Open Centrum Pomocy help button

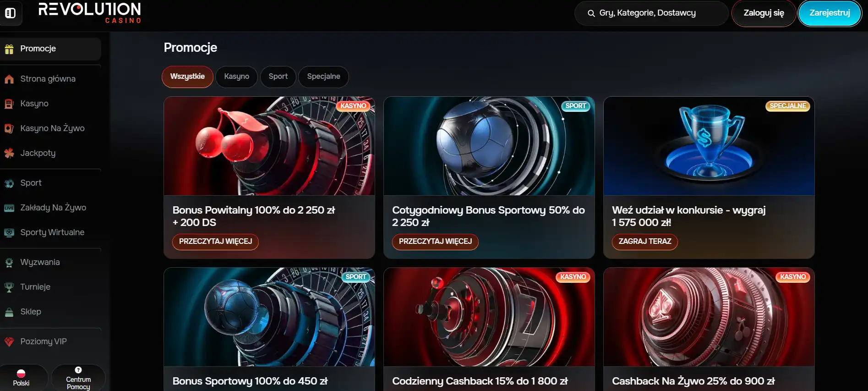click(x=78, y=378)
